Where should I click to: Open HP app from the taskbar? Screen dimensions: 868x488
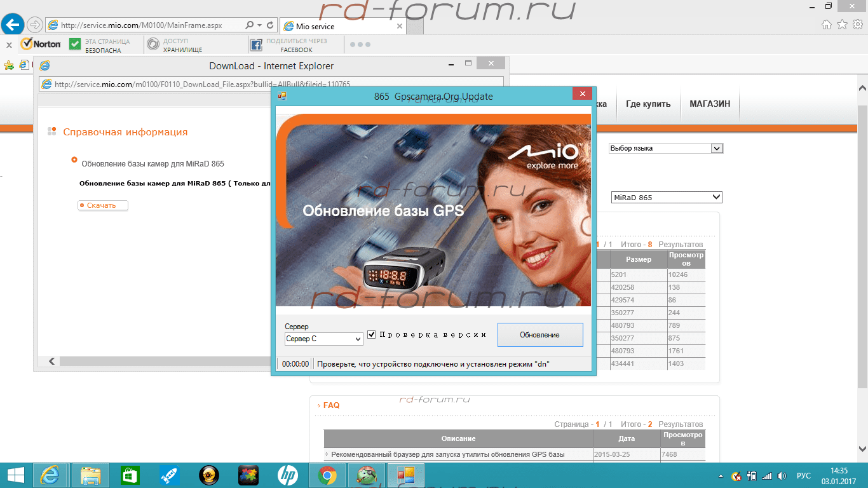(x=287, y=475)
